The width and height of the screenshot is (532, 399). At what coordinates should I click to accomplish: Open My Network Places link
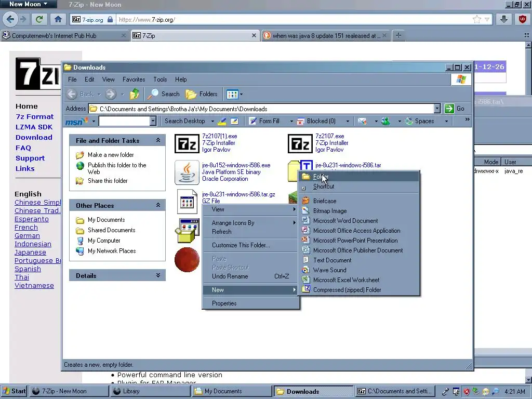click(112, 251)
